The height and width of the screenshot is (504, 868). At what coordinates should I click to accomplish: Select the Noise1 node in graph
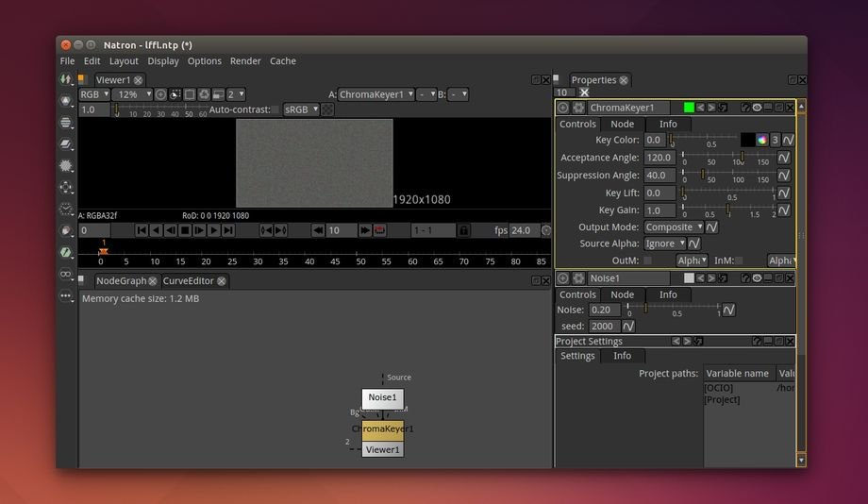(x=382, y=398)
